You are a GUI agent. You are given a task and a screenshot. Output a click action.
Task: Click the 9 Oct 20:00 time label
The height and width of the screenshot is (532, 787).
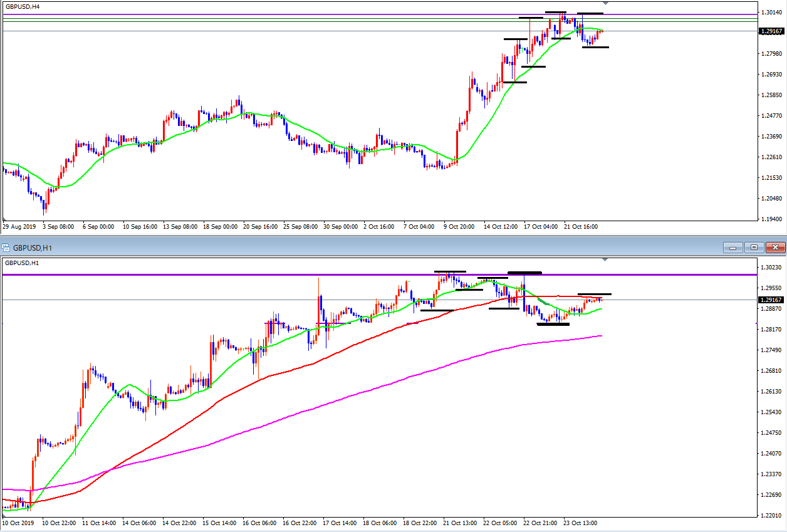pos(459,227)
